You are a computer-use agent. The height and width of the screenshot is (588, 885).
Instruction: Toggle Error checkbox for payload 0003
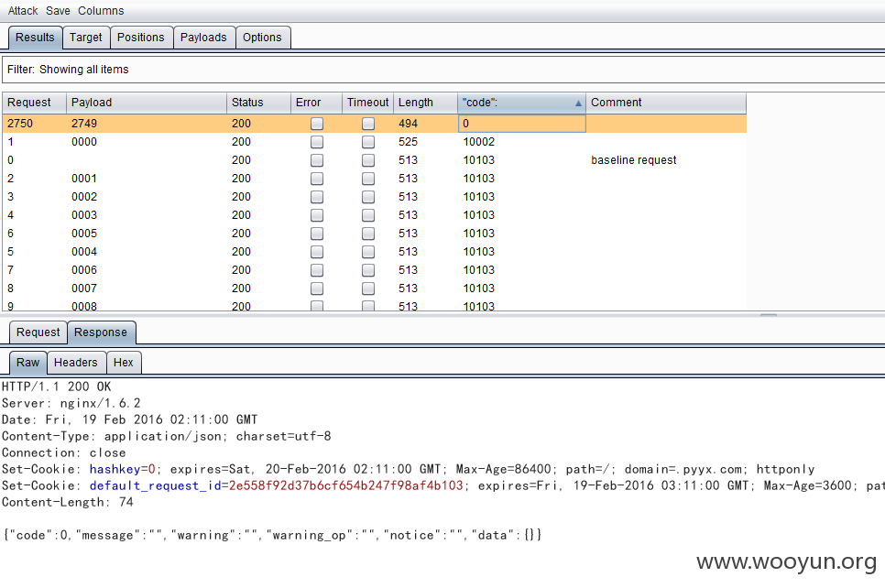tap(317, 215)
